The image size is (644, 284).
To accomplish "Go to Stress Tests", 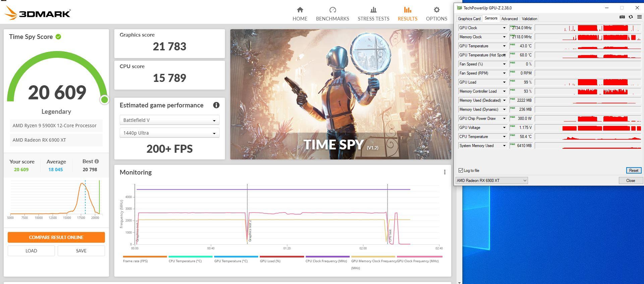I will click(x=373, y=14).
